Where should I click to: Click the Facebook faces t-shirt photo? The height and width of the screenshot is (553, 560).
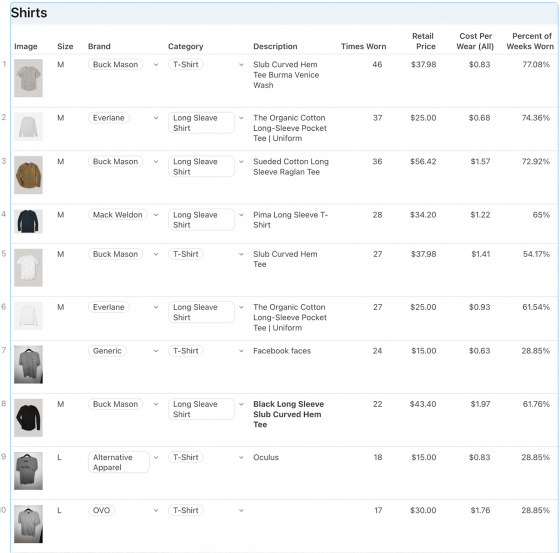click(28, 364)
